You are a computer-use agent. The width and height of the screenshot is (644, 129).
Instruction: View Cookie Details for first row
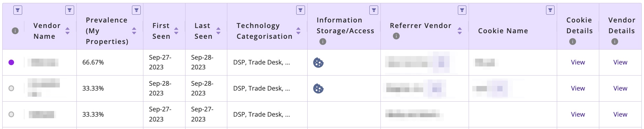point(578,62)
